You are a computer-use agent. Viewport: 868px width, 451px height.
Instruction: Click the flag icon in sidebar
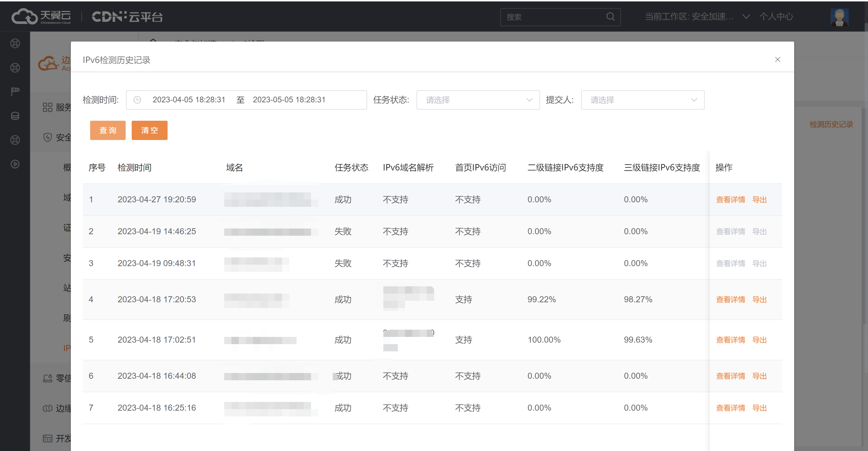pos(15,92)
